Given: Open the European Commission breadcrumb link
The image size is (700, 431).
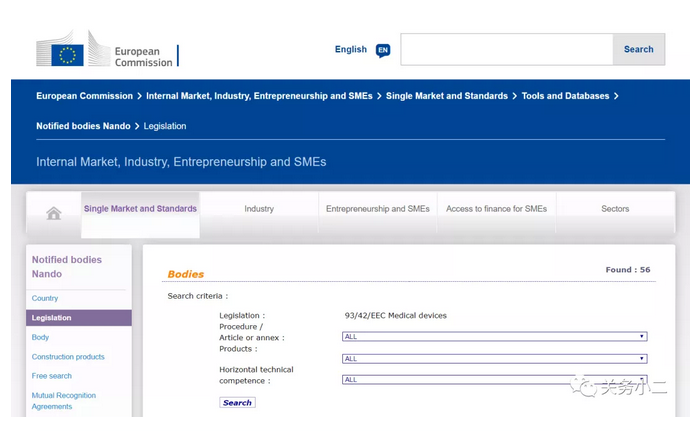Looking at the screenshot, I should pyautogui.click(x=84, y=96).
